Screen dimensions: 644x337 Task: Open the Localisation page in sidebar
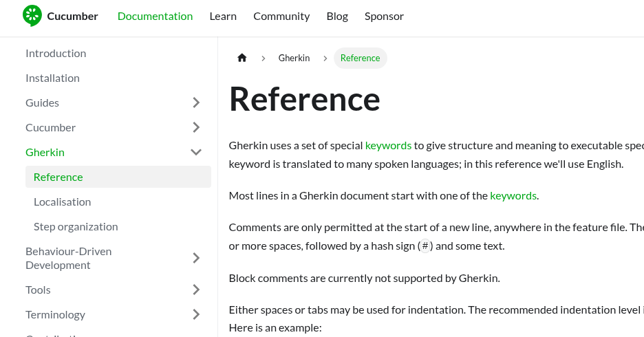(63, 202)
